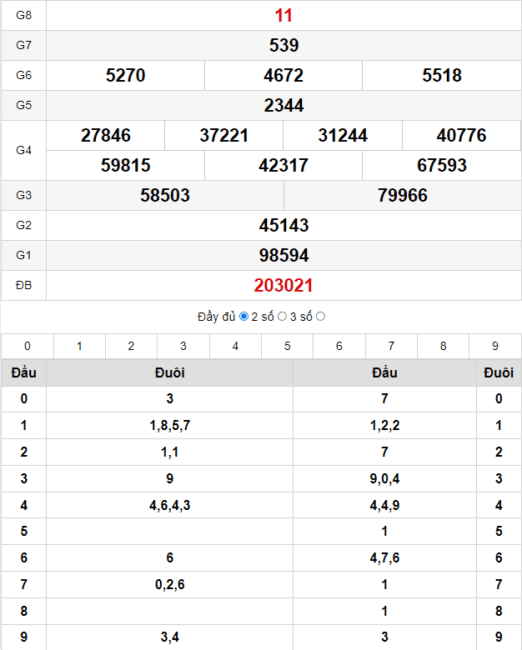Pick digit 8 in the filter row
Viewport: 522px width, 650px height.
tap(443, 346)
